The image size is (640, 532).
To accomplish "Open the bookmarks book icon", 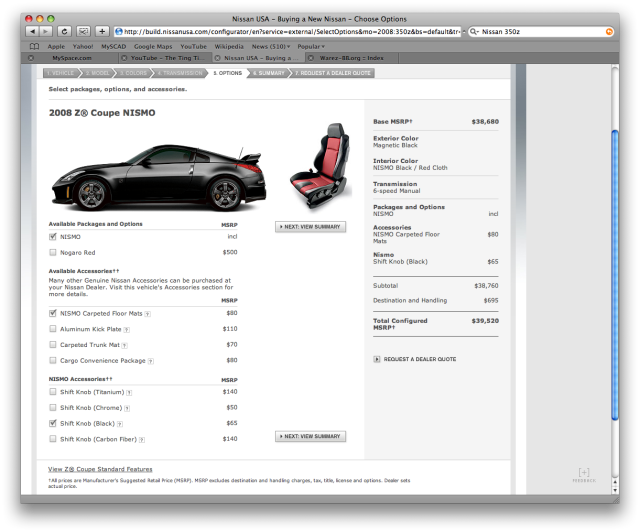I will (34, 46).
